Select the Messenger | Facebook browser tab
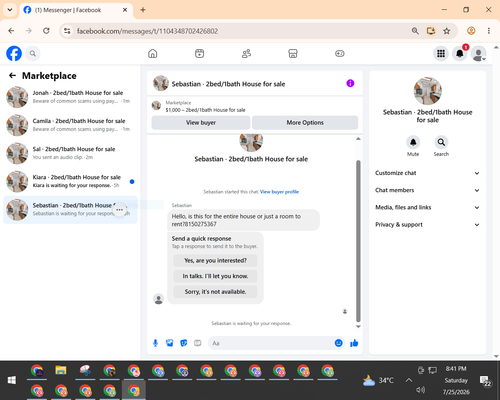 pyautogui.click(x=76, y=10)
